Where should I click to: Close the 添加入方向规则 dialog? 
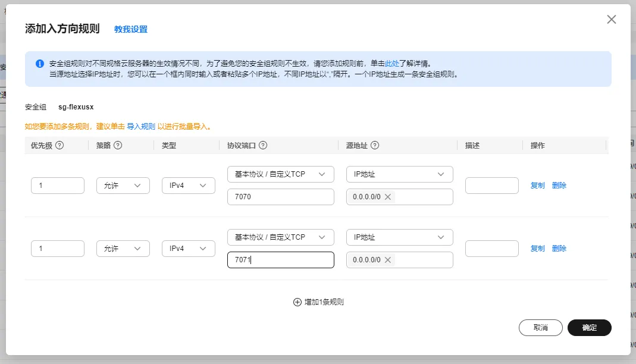611,20
